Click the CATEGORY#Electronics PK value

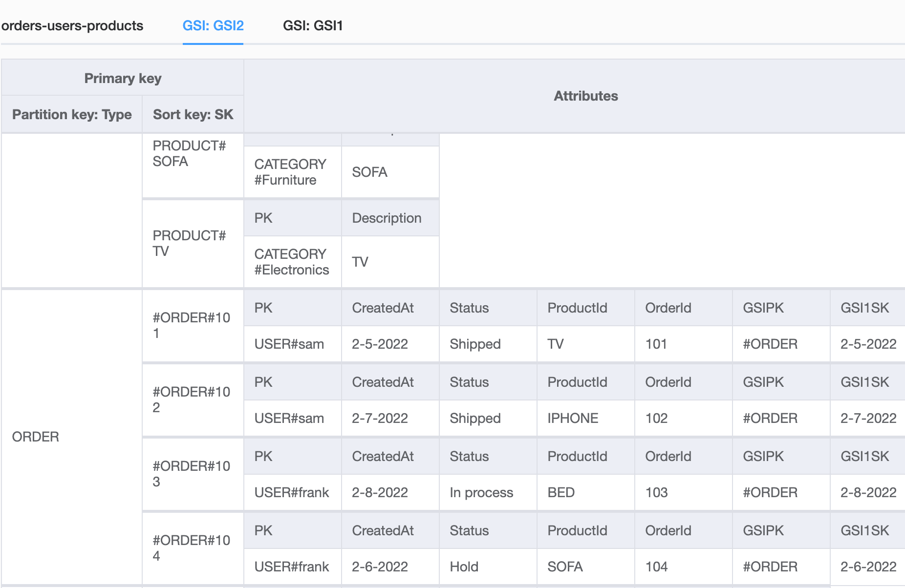[x=292, y=262]
